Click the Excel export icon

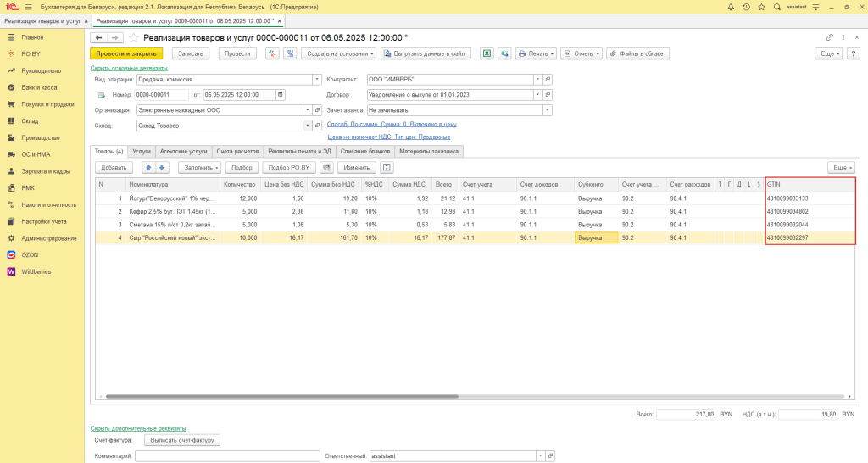(487, 53)
